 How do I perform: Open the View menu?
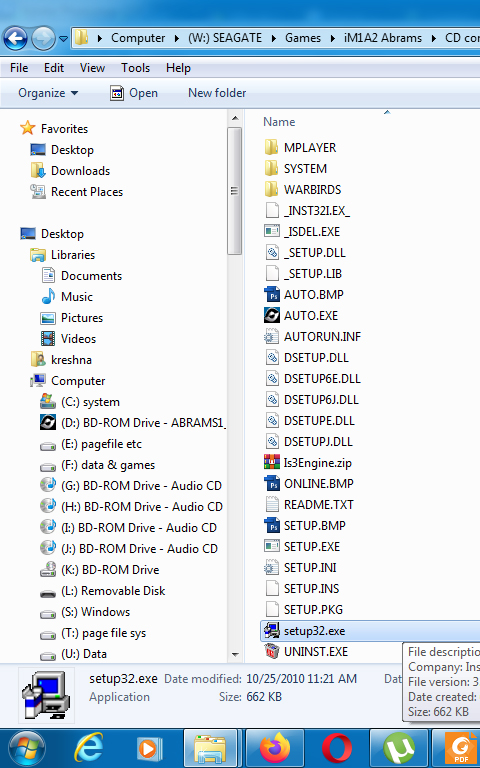(x=93, y=68)
